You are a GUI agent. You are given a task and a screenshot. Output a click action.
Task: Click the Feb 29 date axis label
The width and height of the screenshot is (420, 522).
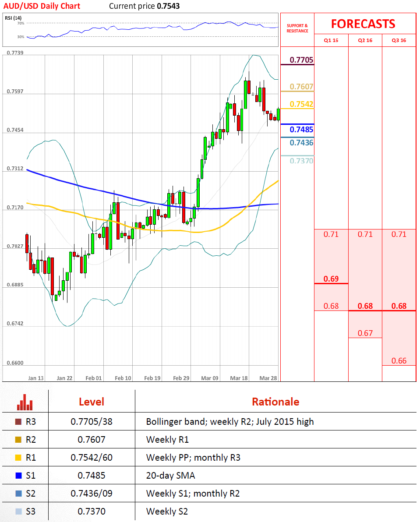[x=181, y=378]
